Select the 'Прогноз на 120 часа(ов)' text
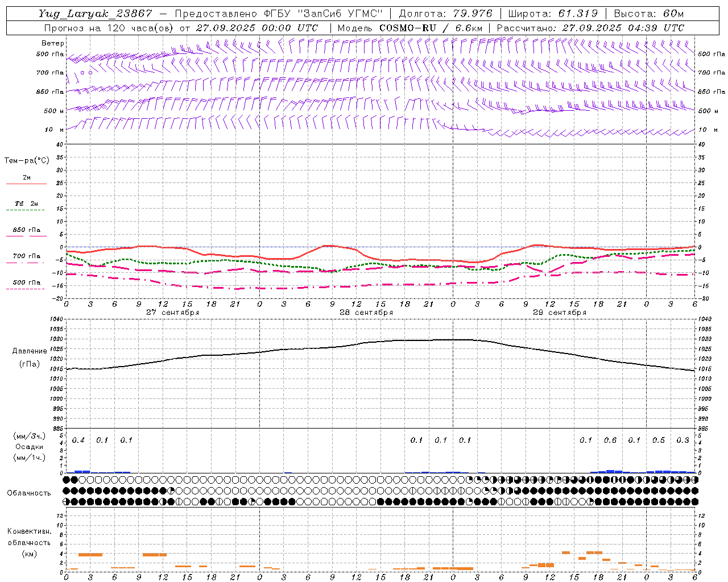 pyautogui.click(x=109, y=28)
